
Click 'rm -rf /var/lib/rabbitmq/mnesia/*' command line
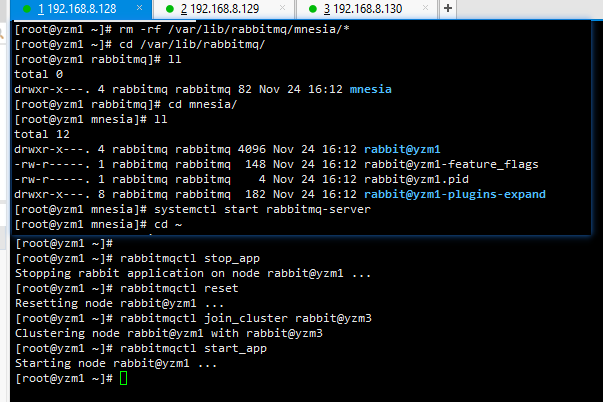click(234, 29)
